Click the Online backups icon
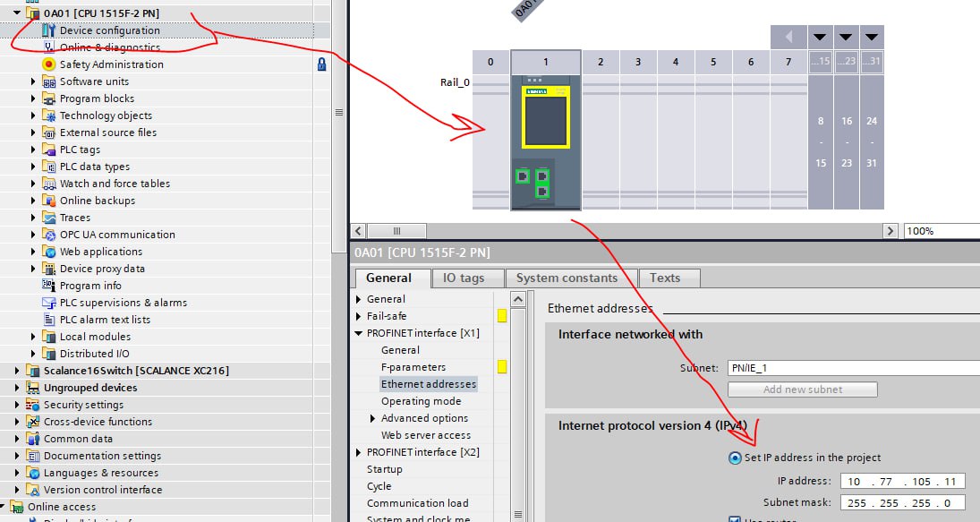This screenshot has height=522, width=980. (x=48, y=200)
